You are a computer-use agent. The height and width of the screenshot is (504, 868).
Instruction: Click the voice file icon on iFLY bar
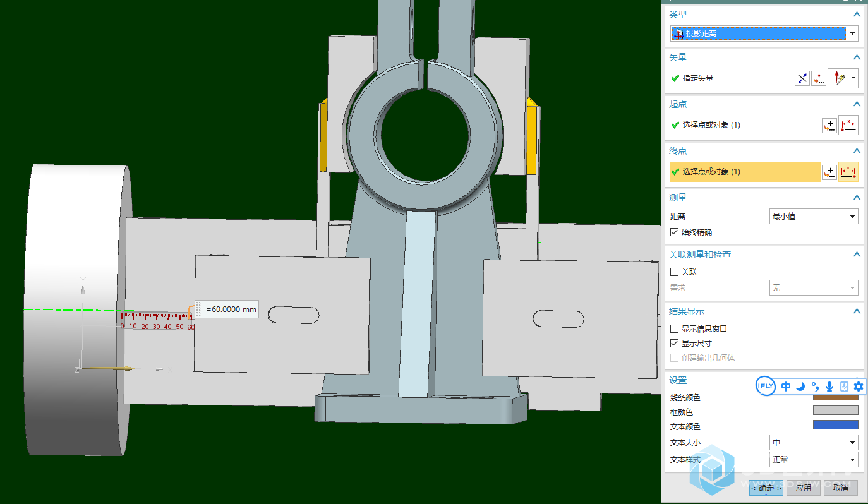tap(844, 387)
